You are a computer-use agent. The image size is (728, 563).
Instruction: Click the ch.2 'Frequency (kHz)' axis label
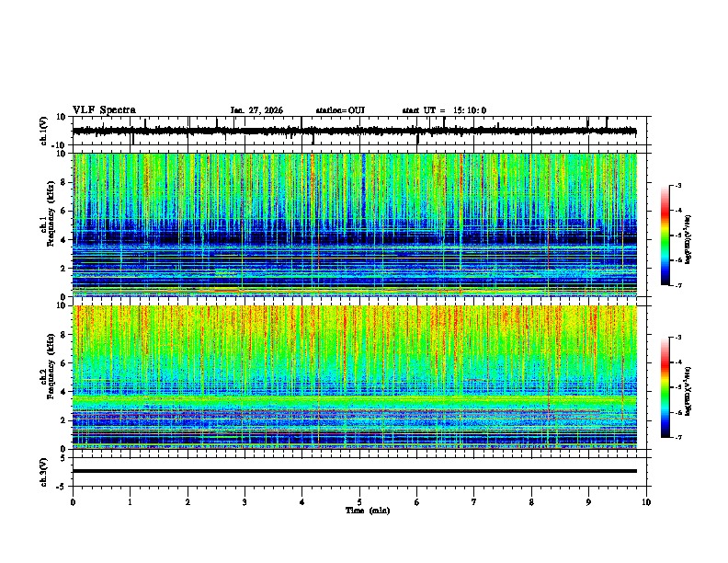51,366
